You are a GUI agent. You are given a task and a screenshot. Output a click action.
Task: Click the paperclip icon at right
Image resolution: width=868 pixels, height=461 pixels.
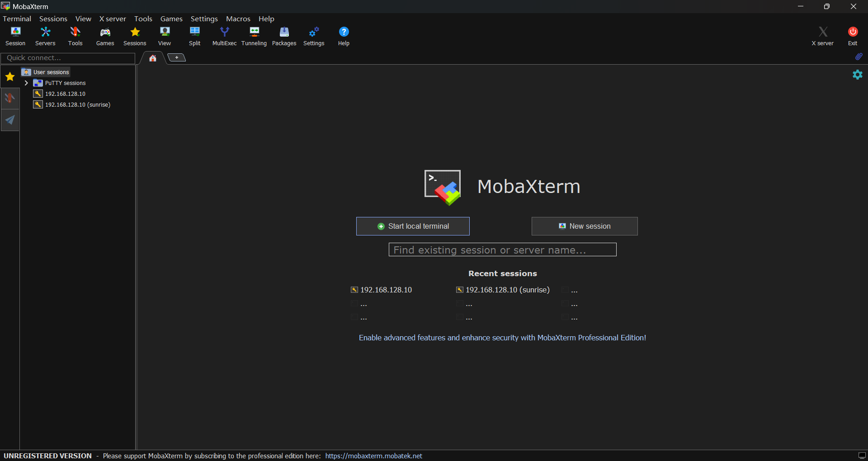(859, 56)
